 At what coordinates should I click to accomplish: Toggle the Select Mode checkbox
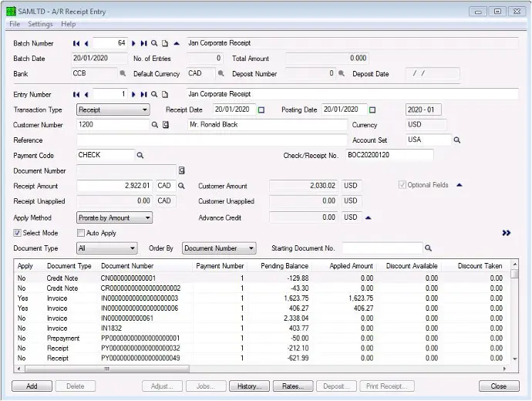[x=17, y=233]
